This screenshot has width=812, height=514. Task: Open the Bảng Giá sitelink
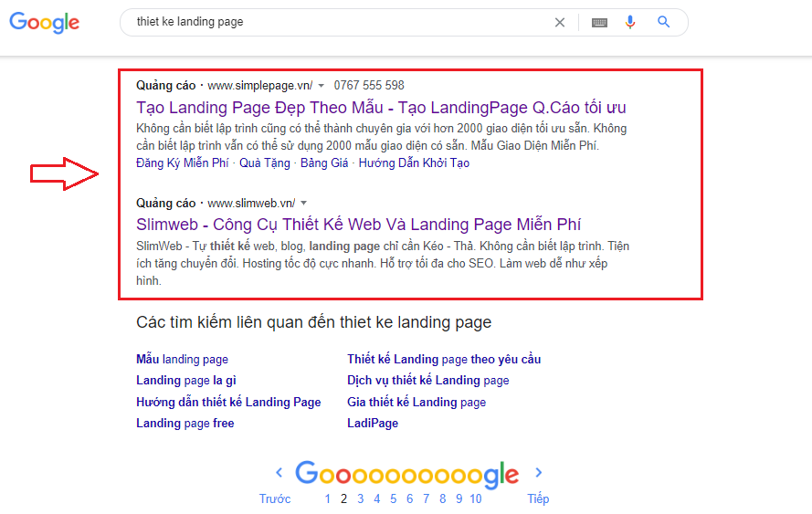(x=324, y=163)
